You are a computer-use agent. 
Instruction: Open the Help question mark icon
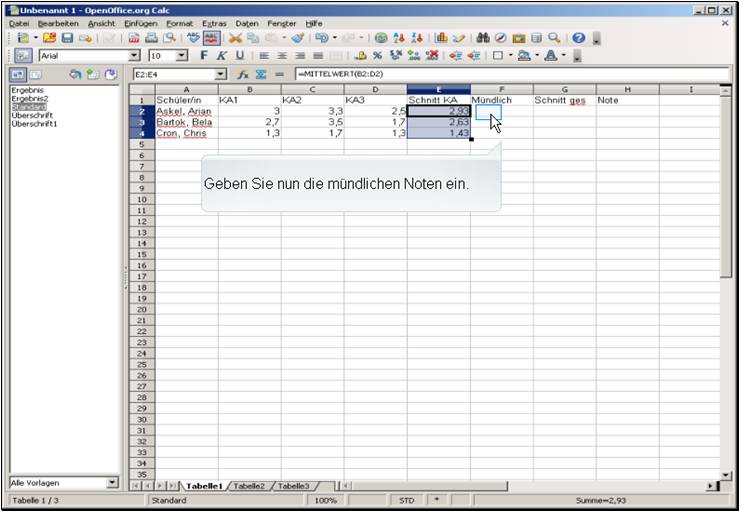tap(578, 38)
